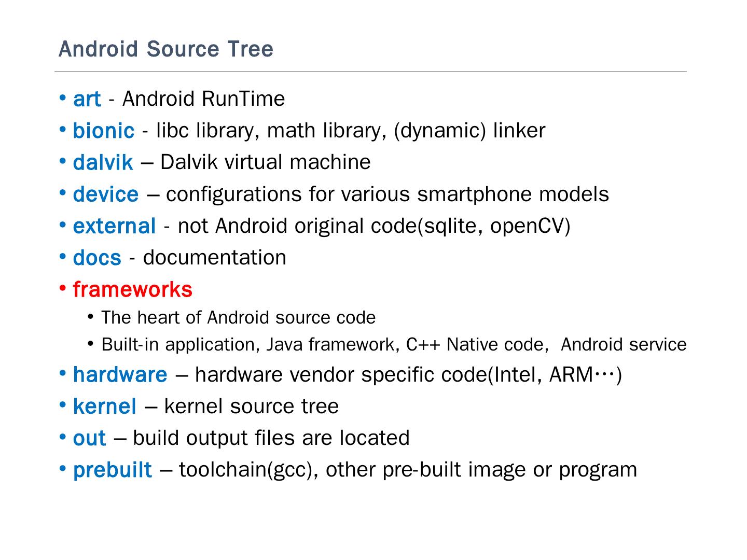747x560 pixels.
Task: Click the "Built-in application, Java framework" sub-bullet text
Action: pos(250,344)
